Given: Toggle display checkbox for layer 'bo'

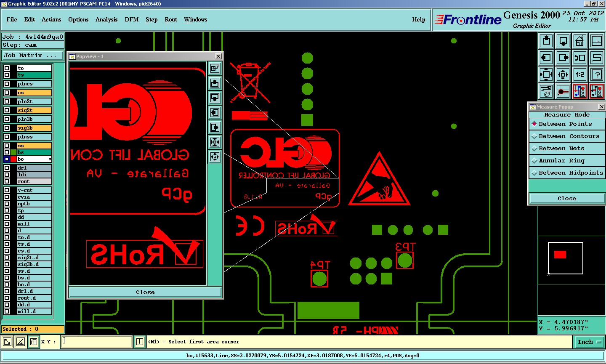Looking at the screenshot, I should pyautogui.click(x=7, y=159).
